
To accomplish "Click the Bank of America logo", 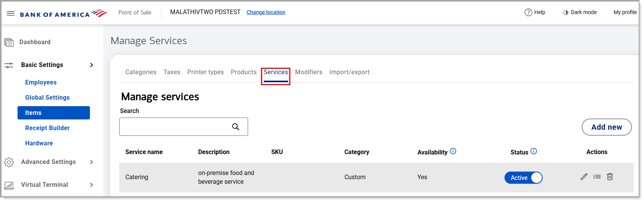I will pyautogui.click(x=63, y=14).
